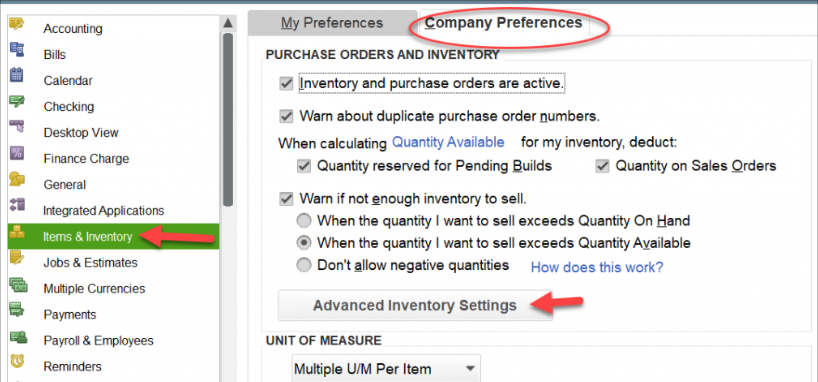The image size is (818, 382).
Task: Click the Accounting preferences icon
Action: (17, 24)
